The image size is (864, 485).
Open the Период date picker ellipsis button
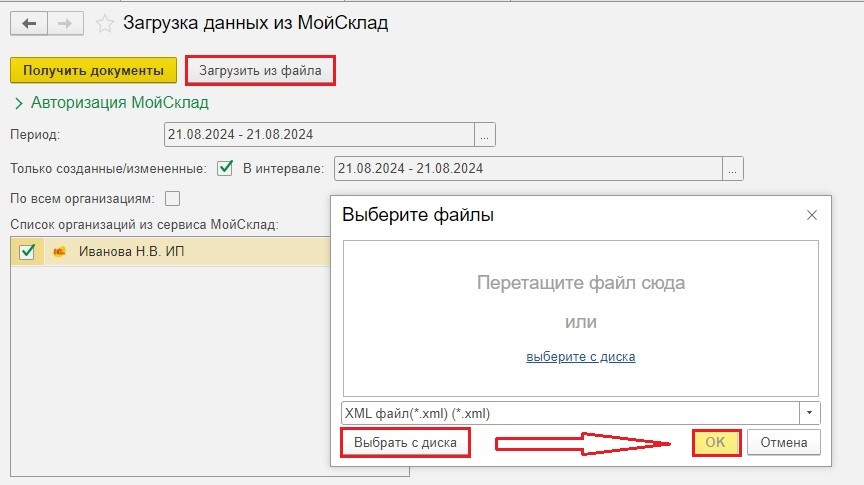485,134
